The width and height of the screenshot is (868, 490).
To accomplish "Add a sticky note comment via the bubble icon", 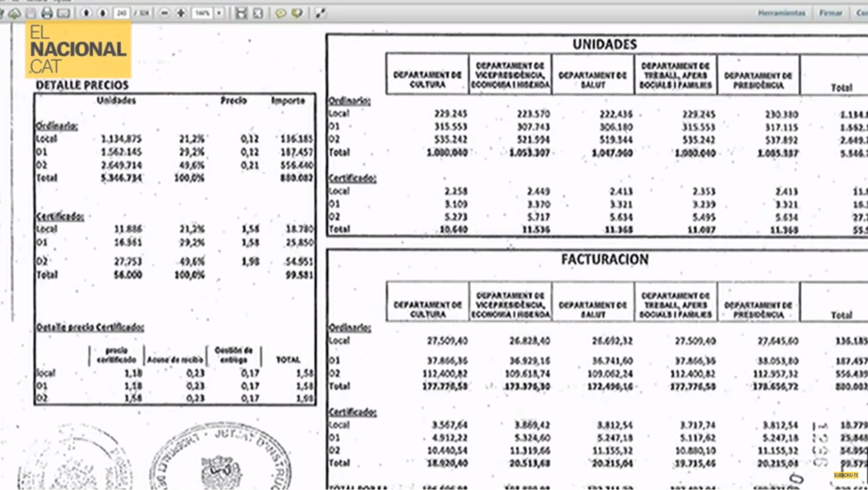I will click(281, 14).
